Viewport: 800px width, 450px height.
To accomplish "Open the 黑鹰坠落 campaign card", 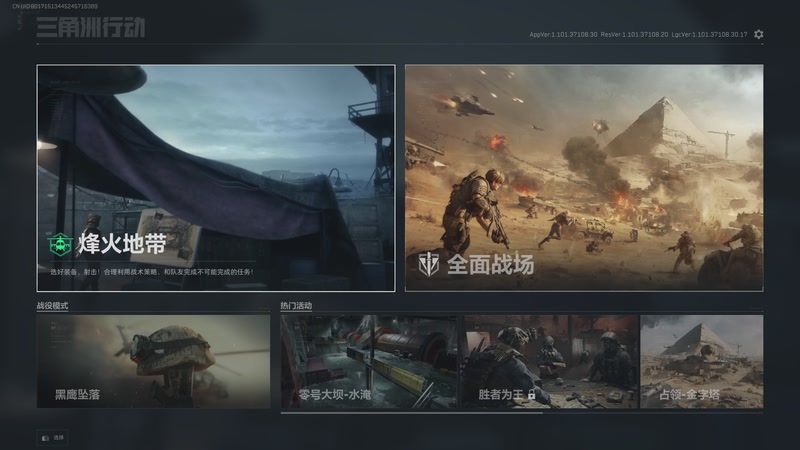I will (x=153, y=361).
